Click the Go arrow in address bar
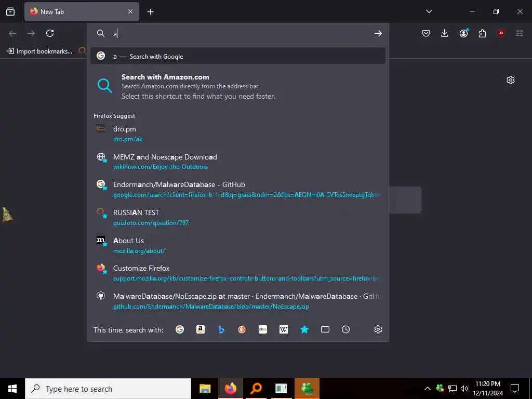This screenshot has width=532, height=399. pos(378,33)
